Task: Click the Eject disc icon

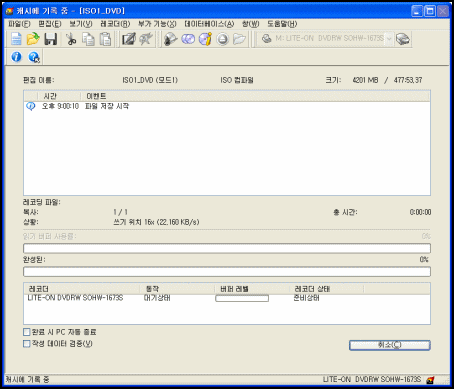Action: [x=222, y=39]
